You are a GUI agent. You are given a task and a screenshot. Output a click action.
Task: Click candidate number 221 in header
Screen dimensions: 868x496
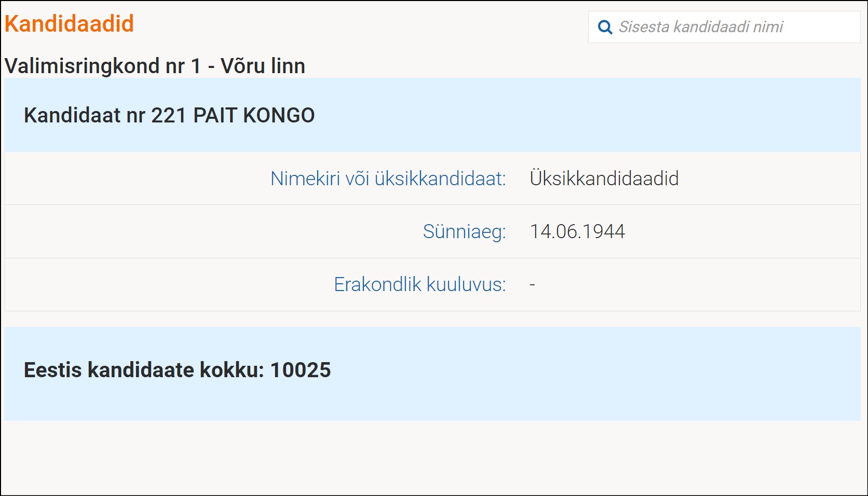pos(169,115)
